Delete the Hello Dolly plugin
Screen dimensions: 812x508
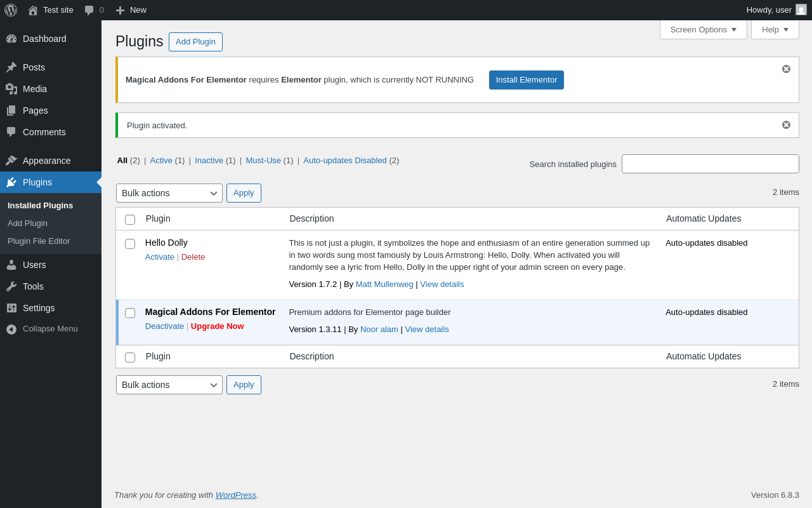[x=193, y=257]
